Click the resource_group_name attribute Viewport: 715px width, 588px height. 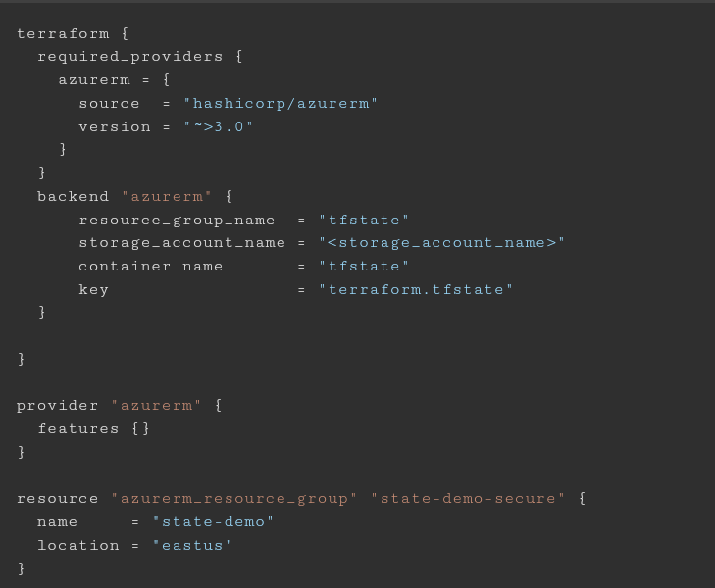[177, 220]
